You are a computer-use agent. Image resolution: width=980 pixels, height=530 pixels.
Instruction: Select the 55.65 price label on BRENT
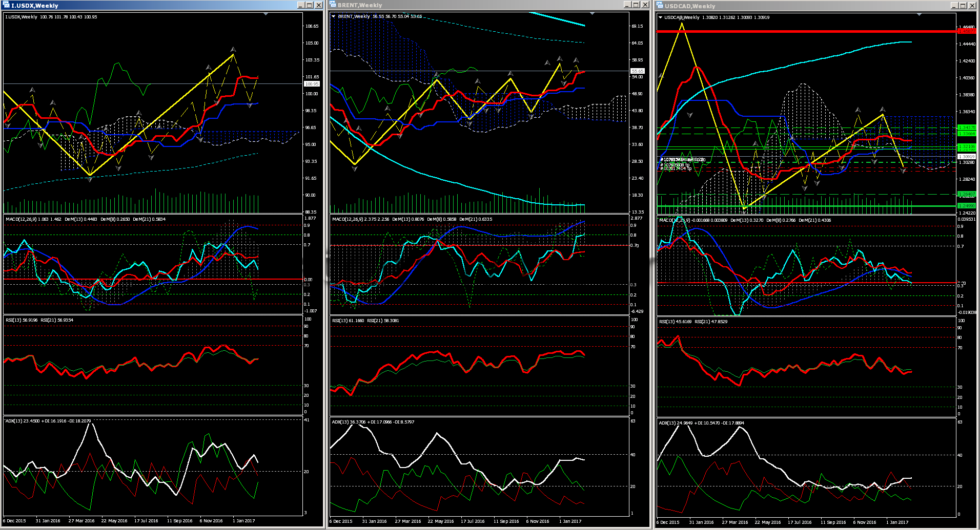pos(638,71)
